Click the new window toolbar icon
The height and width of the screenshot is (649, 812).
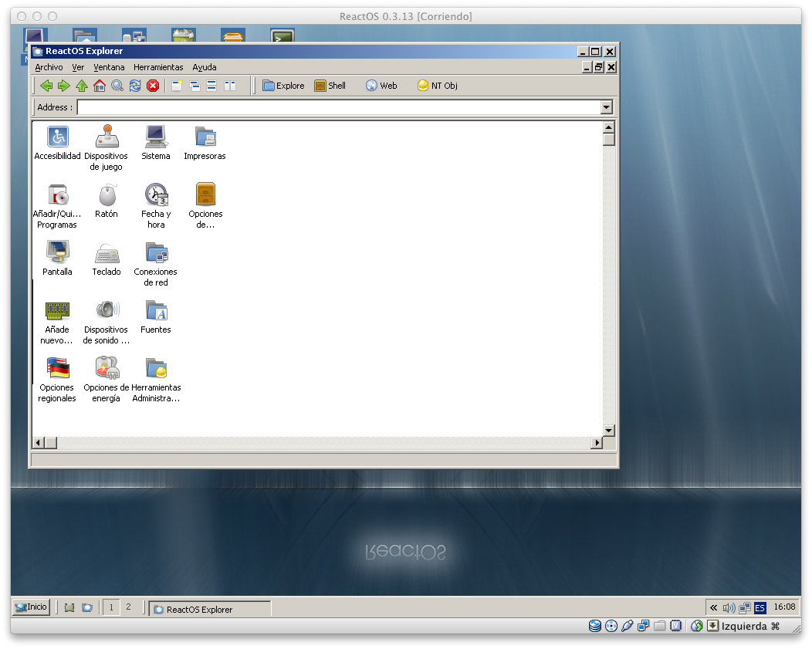pos(177,86)
